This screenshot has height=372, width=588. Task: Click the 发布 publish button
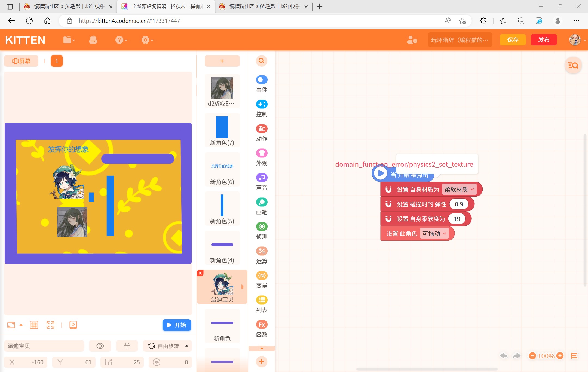tap(544, 40)
